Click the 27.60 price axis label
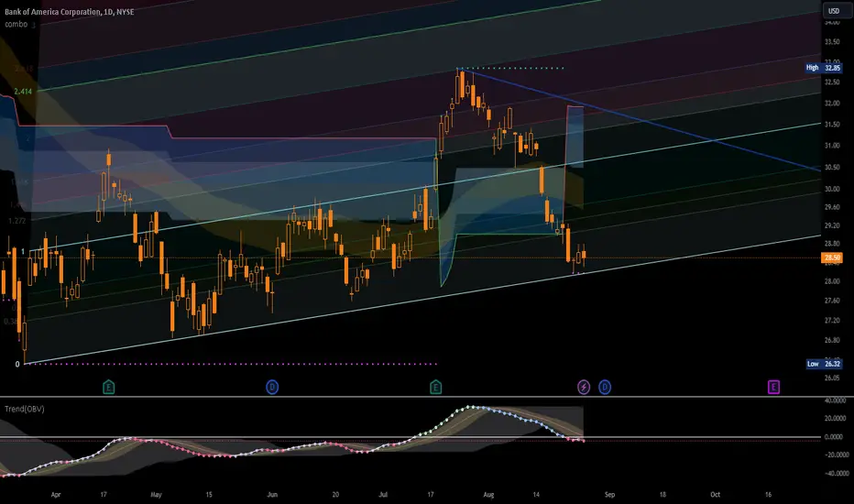Image resolution: width=854 pixels, height=504 pixels. point(832,301)
